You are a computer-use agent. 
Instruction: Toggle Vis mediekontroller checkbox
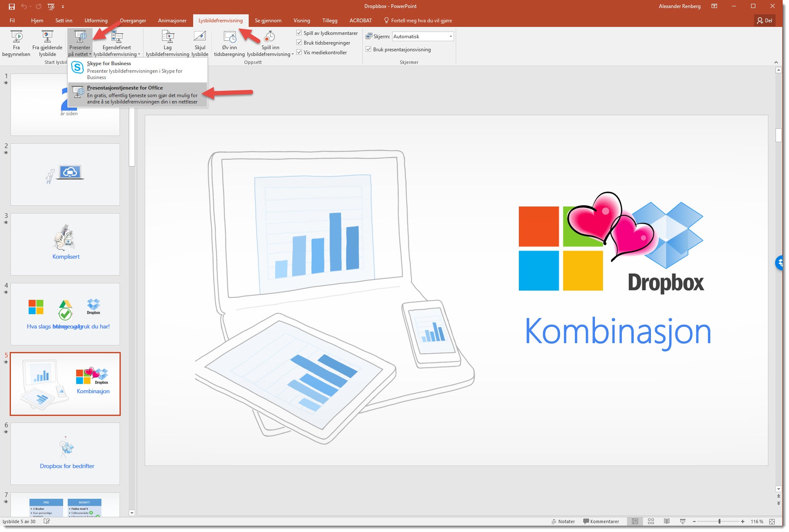(299, 52)
